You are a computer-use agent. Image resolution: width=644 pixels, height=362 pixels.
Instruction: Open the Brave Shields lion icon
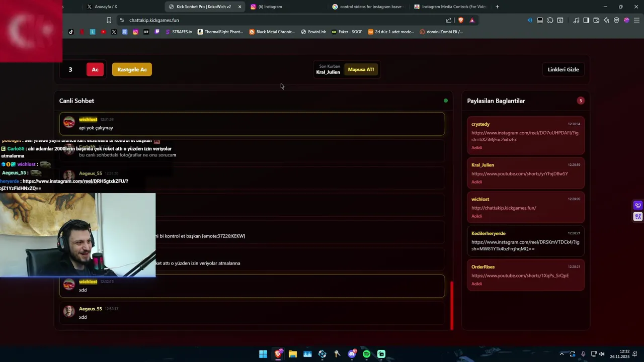460,20
